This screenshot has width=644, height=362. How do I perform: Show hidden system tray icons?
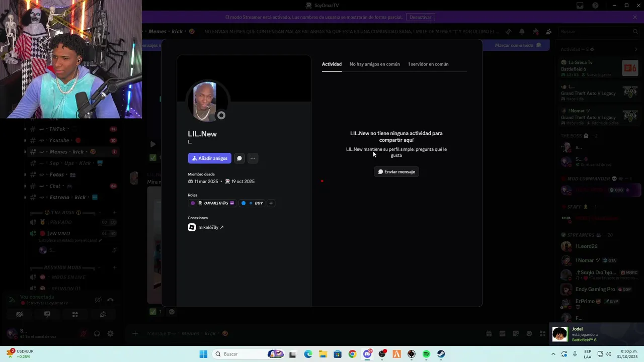(x=553, y=354)
